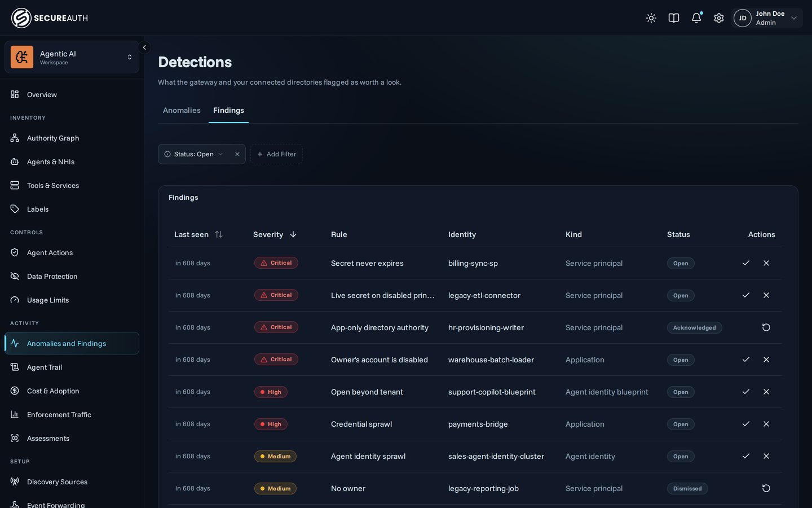This screenshot has width=812, height=508.
Task: Open Agentic AI workspace switcher
Action: [x=72, y=57]
